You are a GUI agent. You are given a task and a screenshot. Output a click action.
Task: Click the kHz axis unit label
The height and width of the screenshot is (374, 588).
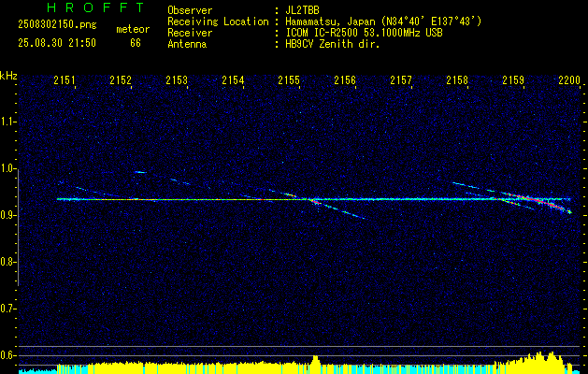(x=8, y=76)
